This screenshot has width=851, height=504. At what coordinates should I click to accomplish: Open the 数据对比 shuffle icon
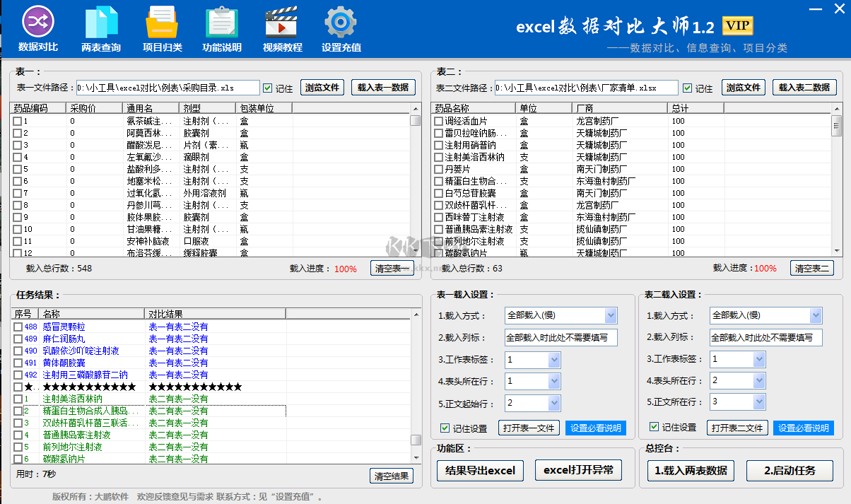click(38, 21)
